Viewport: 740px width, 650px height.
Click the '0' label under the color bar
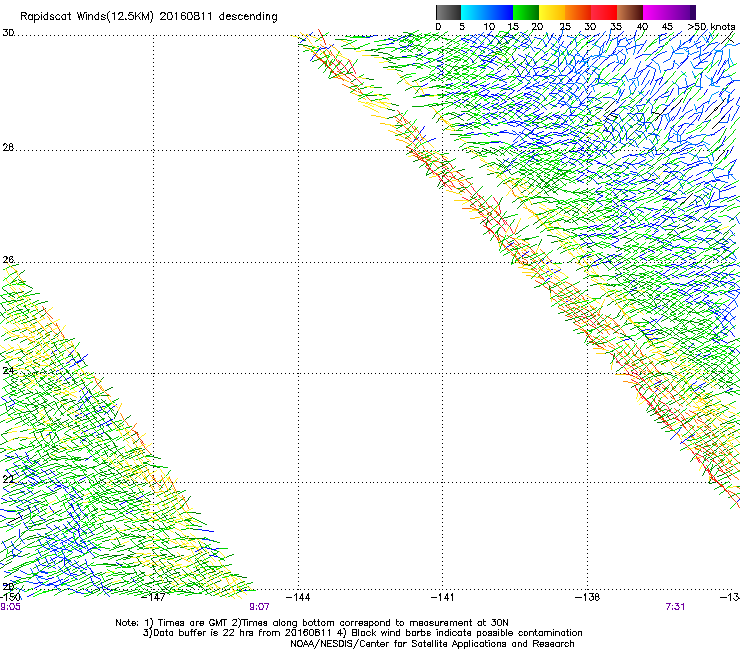[x=438, y=27]
